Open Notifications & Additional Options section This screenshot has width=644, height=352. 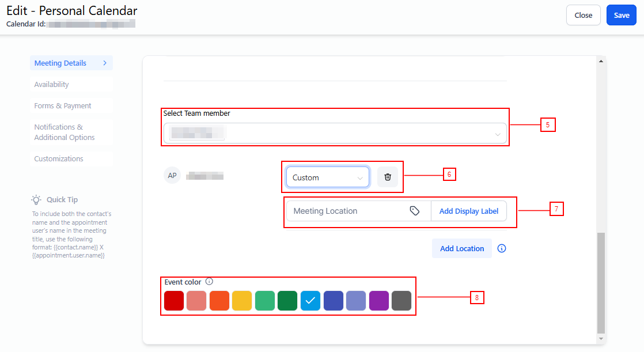point(71,133)
